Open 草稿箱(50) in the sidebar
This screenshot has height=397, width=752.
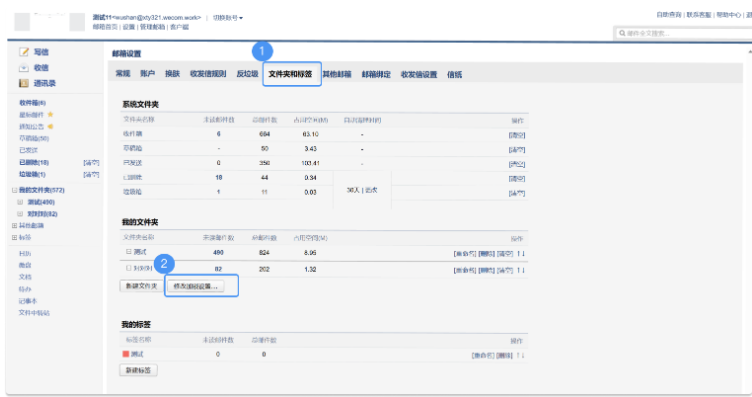34,138
